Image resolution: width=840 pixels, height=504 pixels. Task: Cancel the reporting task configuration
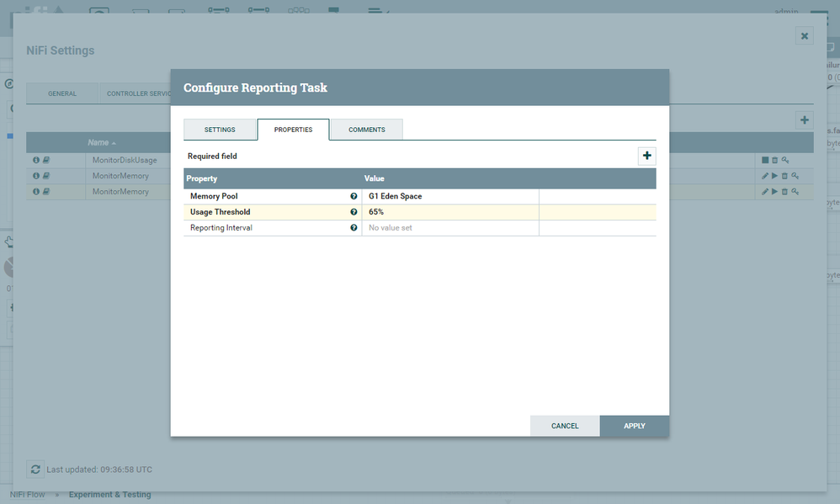565,426
